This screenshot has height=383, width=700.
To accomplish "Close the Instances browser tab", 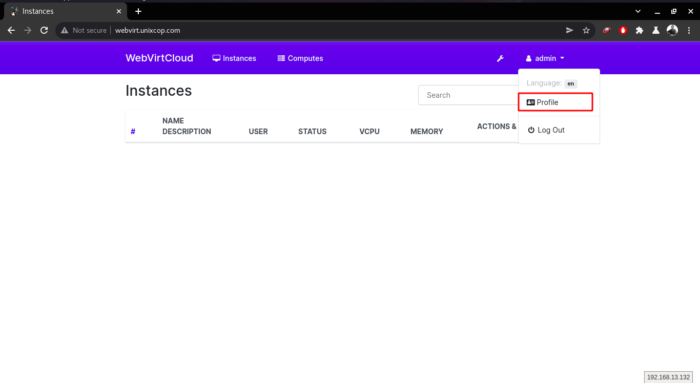I will [x=119, y=11].
